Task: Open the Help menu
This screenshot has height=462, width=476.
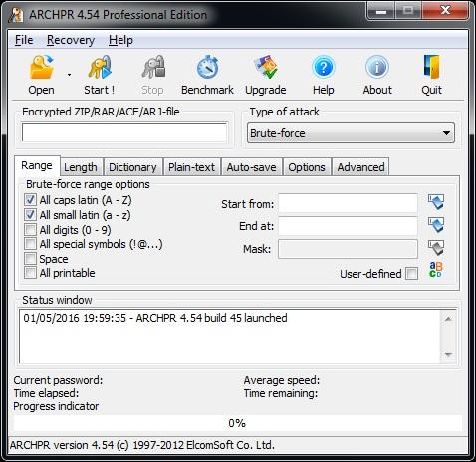Action: (x=120, y=40)
